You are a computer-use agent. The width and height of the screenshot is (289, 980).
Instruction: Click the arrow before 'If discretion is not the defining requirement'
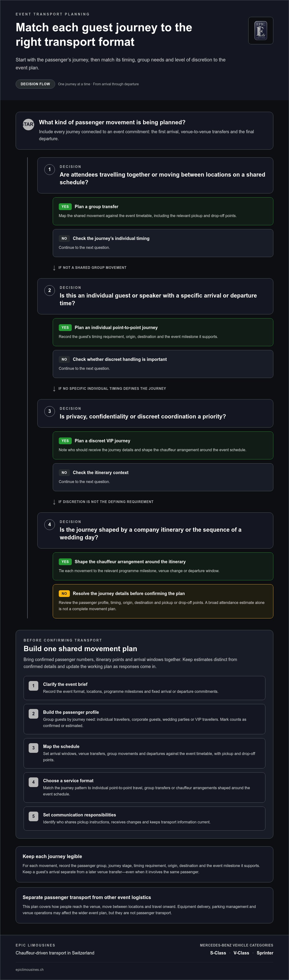click(x=54, y=502)
